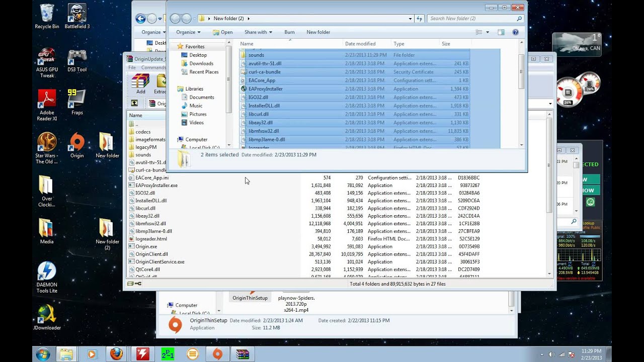Image resolution: width=644 pixels, height=362 pixels.
Task: Launch Origin desktop shortcut
Action: [x=77, y=146]
